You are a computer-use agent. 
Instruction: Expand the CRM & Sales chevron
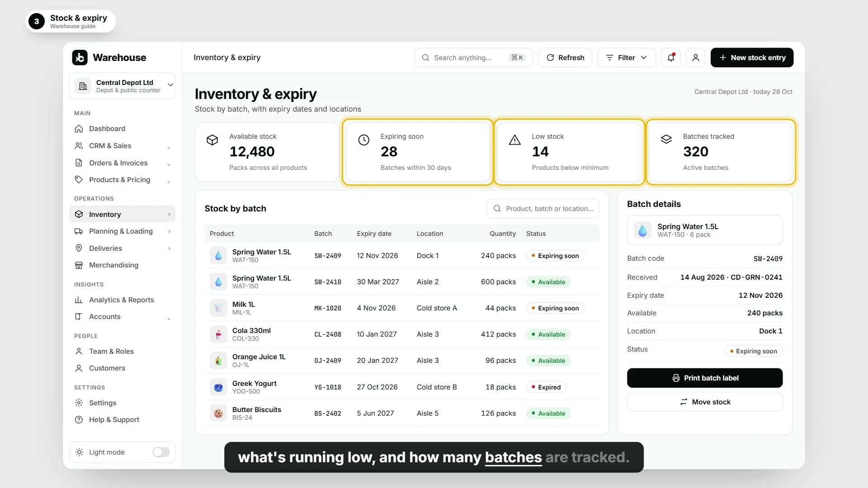(169, 148)
